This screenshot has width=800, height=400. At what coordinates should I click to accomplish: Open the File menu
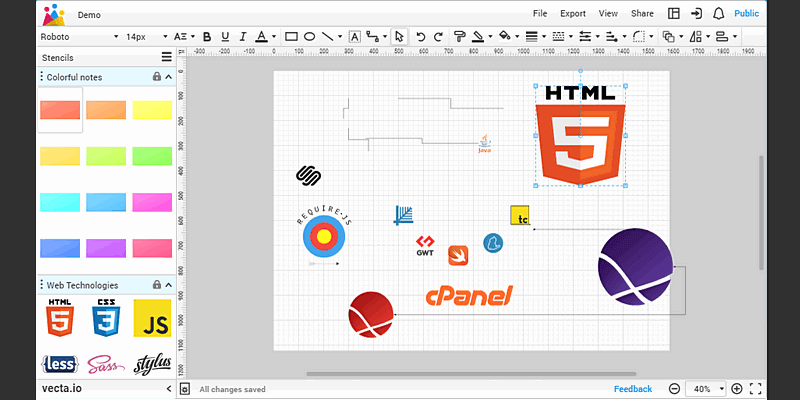(540, 14)
